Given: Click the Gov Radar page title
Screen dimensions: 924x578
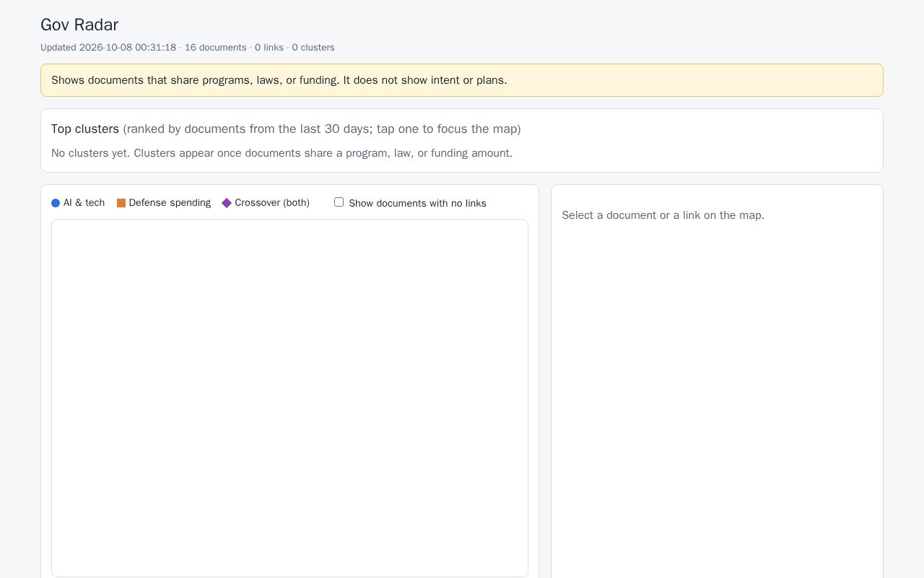Looking at the screenshot, I should 79,25.
